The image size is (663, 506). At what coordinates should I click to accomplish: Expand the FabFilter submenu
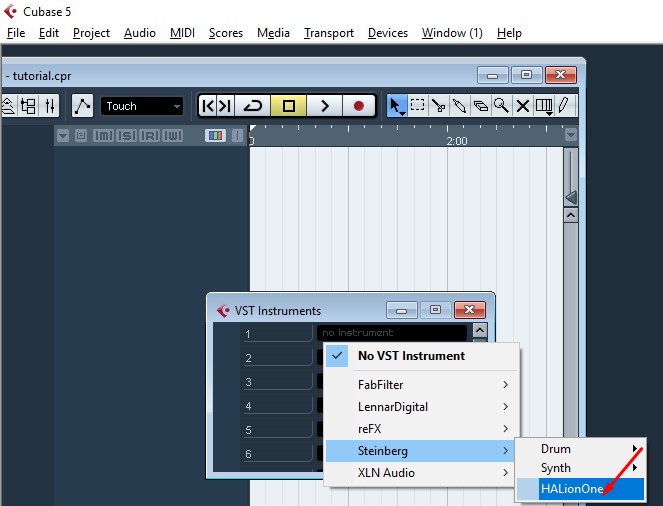422,385
